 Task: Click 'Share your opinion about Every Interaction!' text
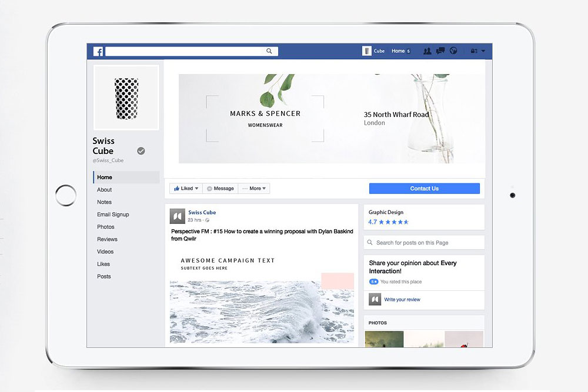pyautogui.click(x=413, y=267)
